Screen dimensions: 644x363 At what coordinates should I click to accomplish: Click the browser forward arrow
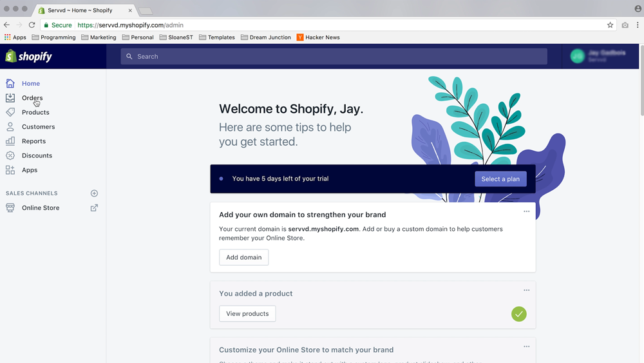19,25
